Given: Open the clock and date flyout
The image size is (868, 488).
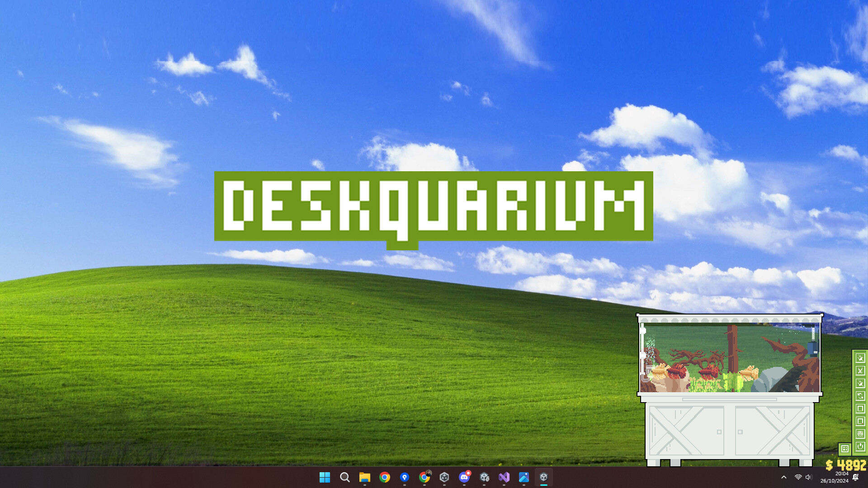Looking at the screenshot, I should tap(835, 477).
